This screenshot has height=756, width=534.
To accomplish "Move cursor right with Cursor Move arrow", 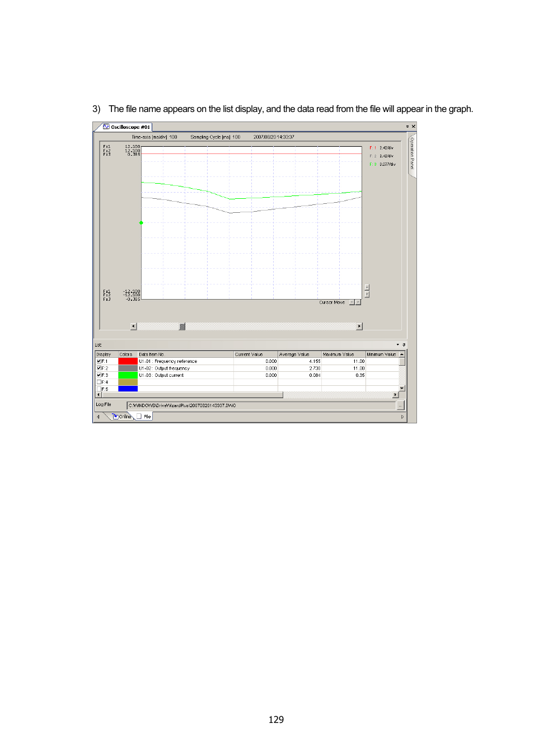I will (358, 302).
